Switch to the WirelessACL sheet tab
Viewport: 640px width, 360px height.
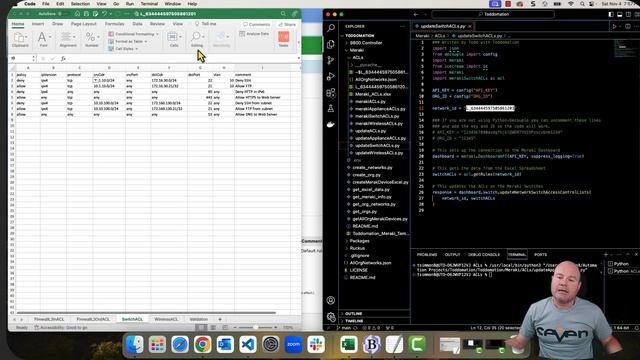click(166, 319)
